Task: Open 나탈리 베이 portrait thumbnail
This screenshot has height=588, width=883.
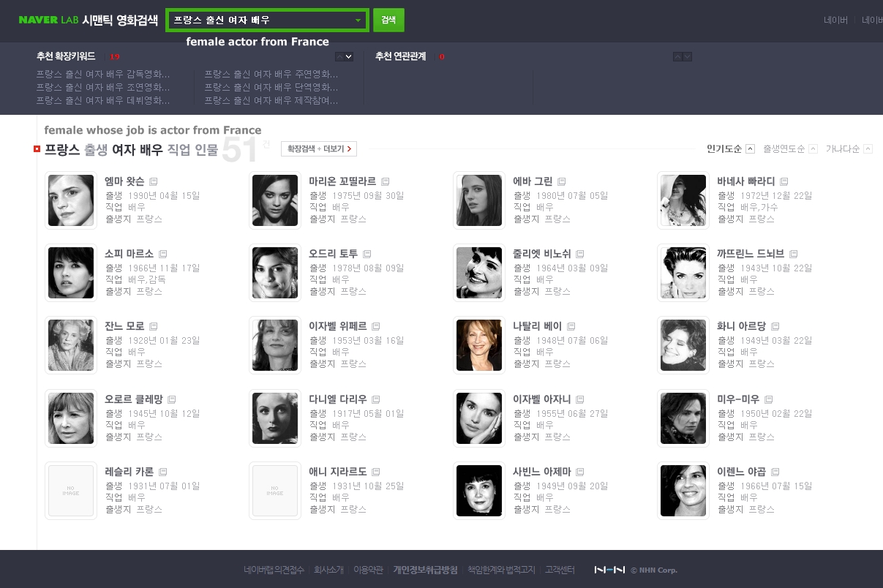Action: 479,345
